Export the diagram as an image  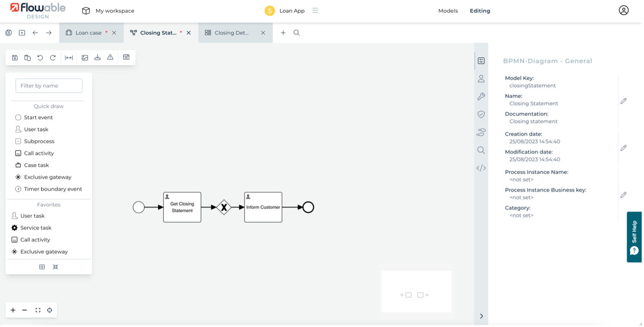click(85, 58)
